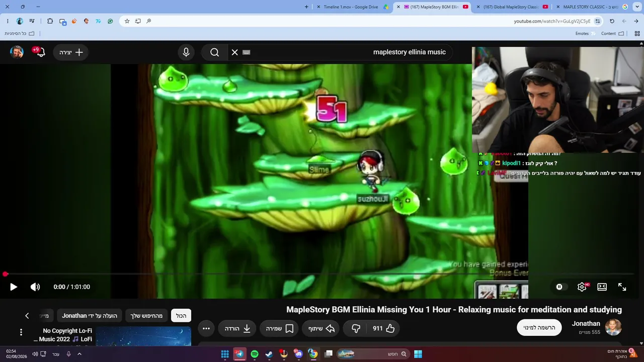644x362 pixels.
Task: Bookmark this page with the star
Action: point(127,21)
